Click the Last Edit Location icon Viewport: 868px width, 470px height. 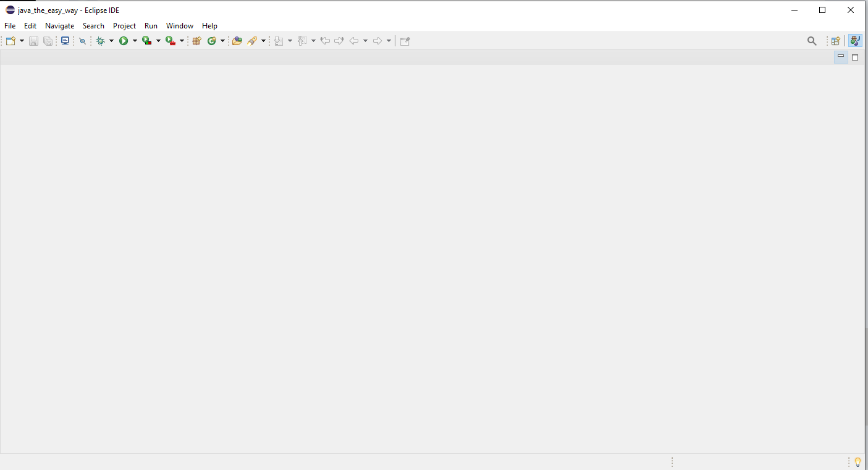325,41
